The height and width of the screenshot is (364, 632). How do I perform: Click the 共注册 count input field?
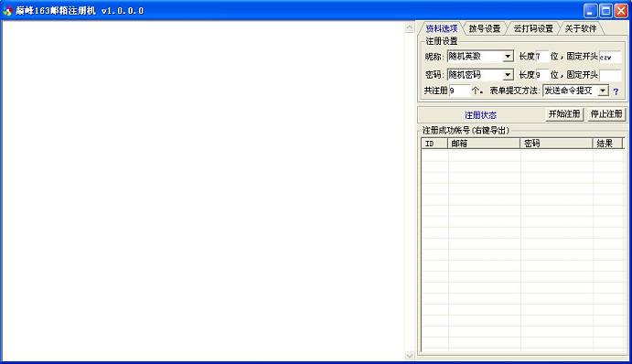coord(459,91)
